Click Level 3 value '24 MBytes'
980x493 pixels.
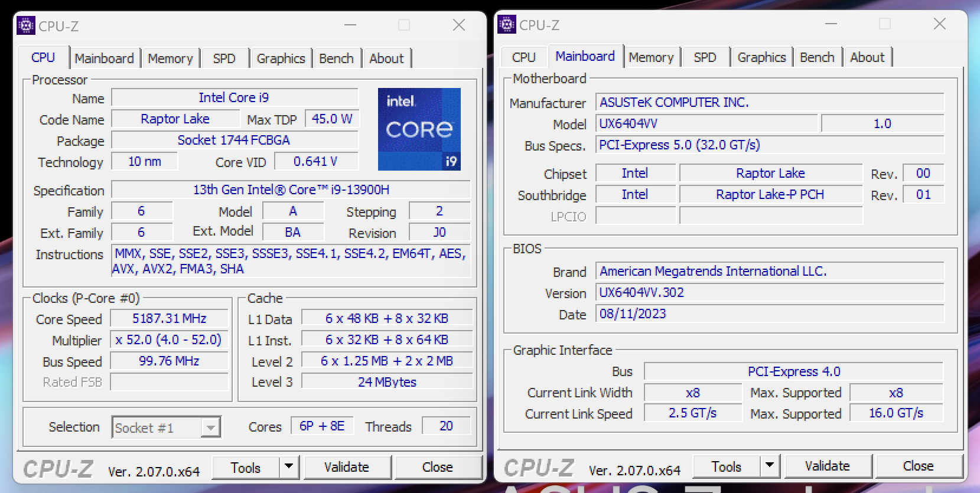[x=387, y=382]
